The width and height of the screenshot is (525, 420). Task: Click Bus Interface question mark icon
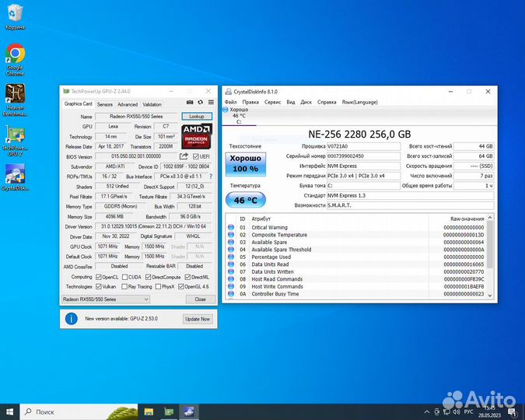(x=211, y=177)
